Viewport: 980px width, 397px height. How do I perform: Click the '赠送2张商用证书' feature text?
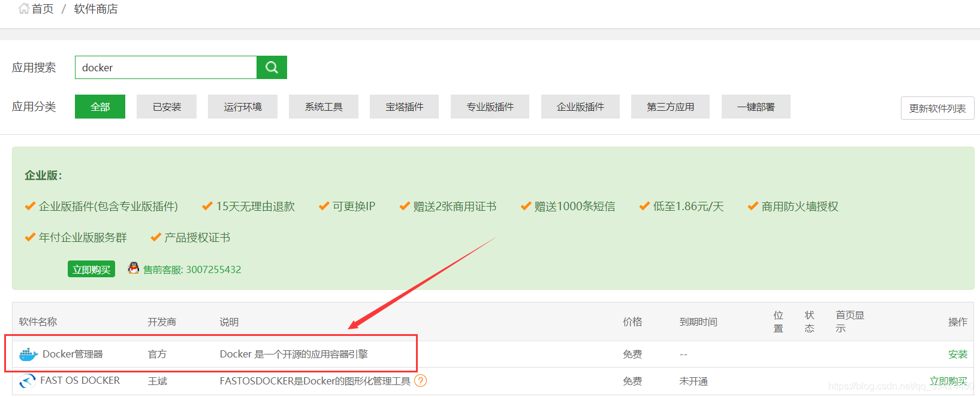coord(455,207)
